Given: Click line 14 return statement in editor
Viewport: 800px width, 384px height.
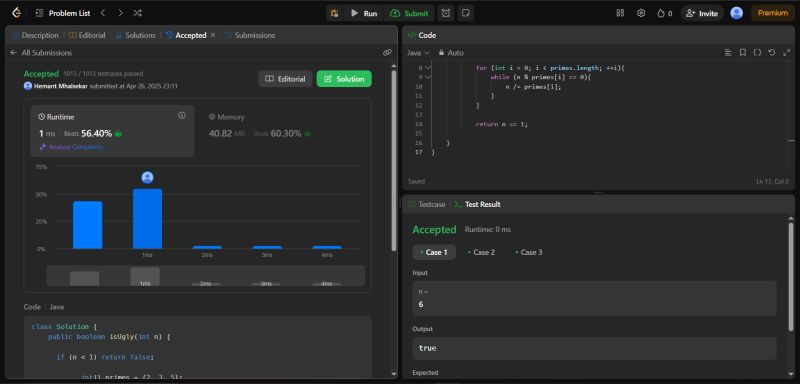Looking at the screenshot, I should [x=501, y=124].
